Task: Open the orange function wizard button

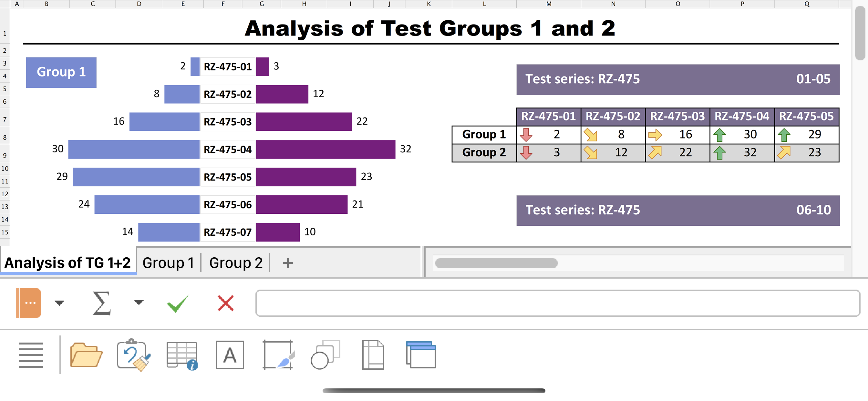Action: (x=28, y=303)
